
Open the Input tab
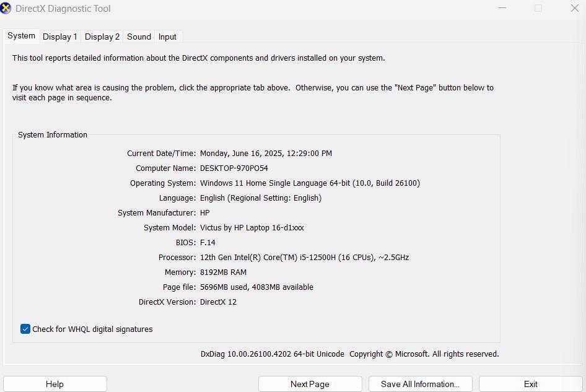(167, 37)
